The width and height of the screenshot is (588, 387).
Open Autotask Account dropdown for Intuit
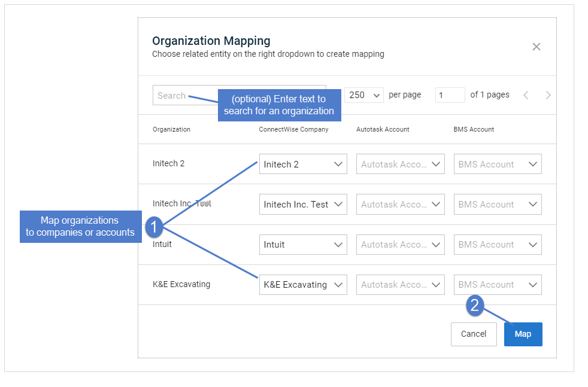401,245
